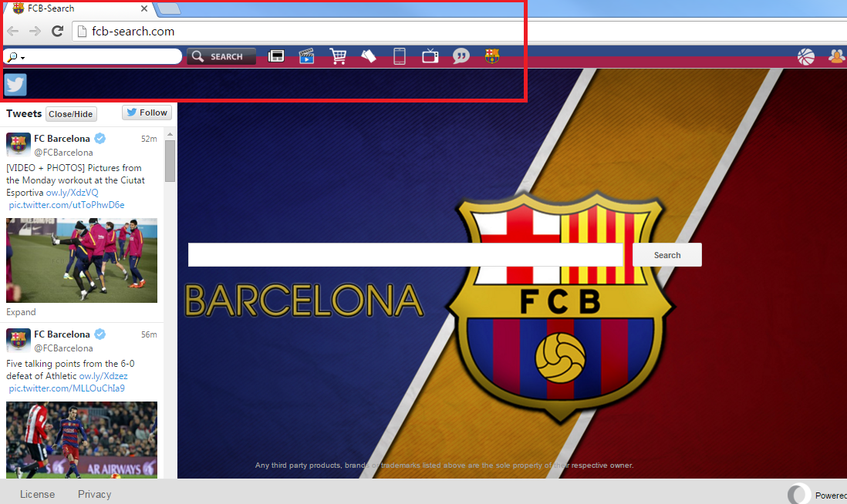This screenshot has width=847, height=504.
Task: Open the ow.ly/XdzVQ link
Action: (72, 193)
